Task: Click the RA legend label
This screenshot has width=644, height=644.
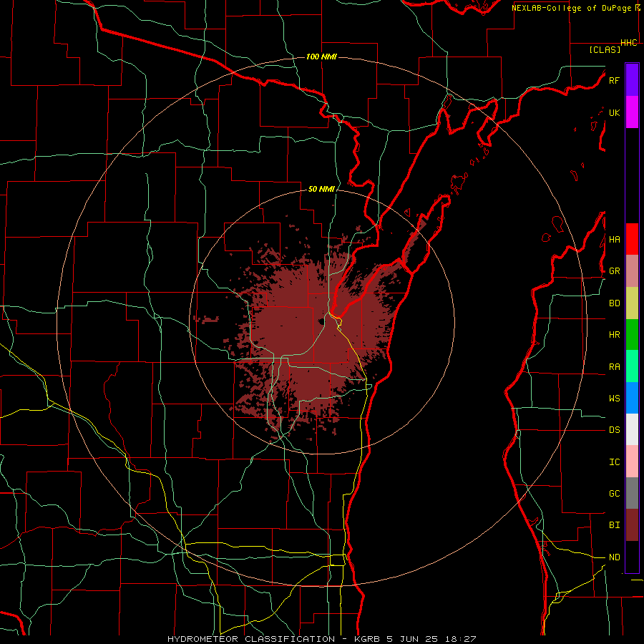Action: click(614, 366)
